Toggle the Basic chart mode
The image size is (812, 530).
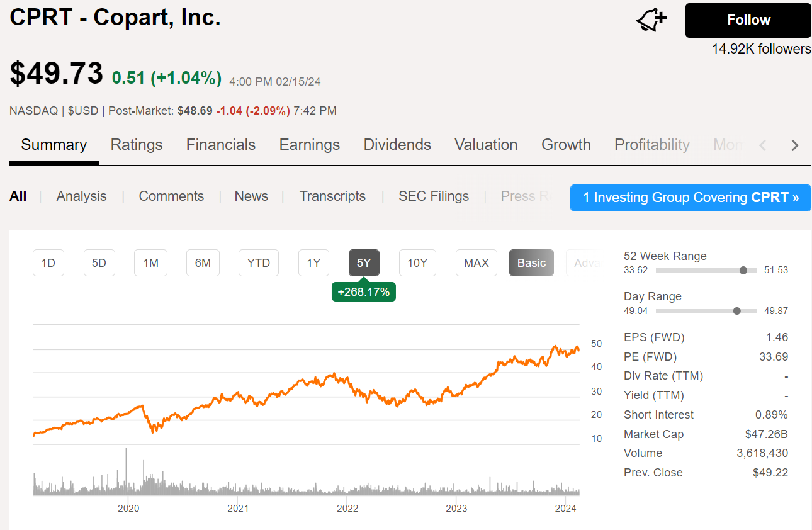[x=531, y=263]
